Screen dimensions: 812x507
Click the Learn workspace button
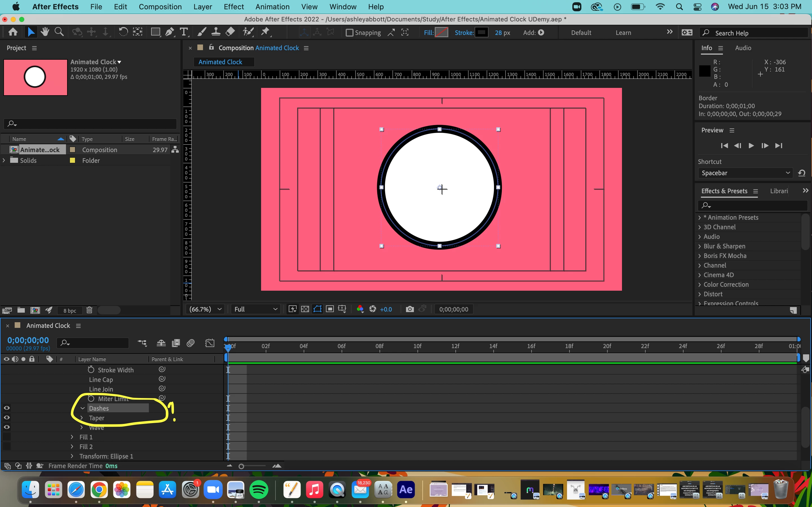coord(623,33)
